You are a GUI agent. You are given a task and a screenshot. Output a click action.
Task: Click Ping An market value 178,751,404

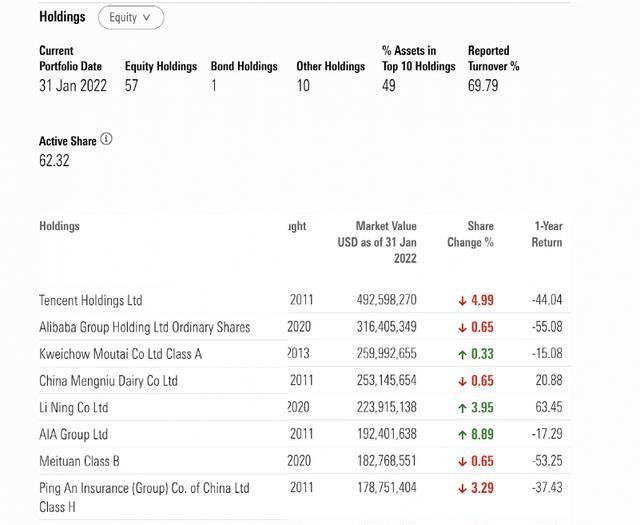click(387, 487)
